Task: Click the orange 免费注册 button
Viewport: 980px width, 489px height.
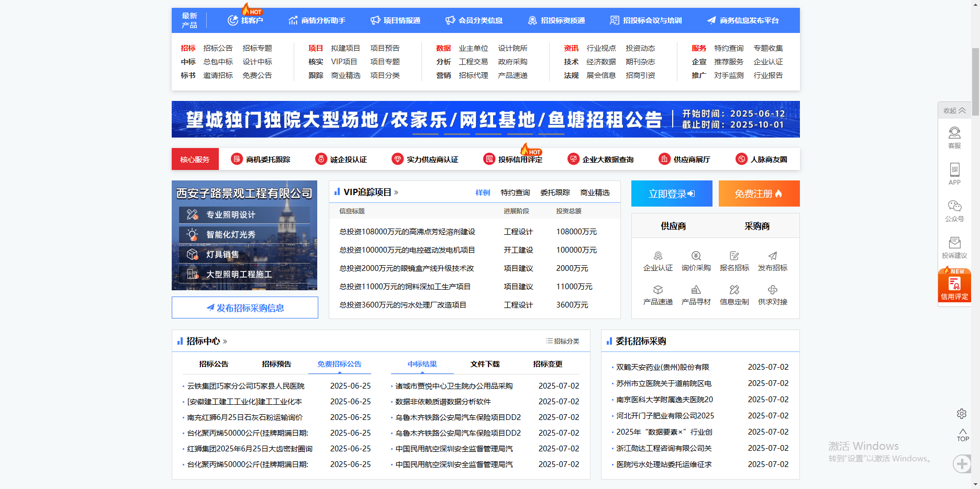Action: point(759,194)
